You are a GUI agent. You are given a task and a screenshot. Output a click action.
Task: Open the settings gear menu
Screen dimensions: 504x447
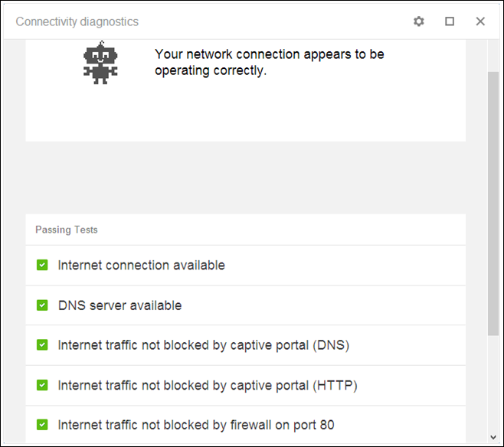(418, 21)
